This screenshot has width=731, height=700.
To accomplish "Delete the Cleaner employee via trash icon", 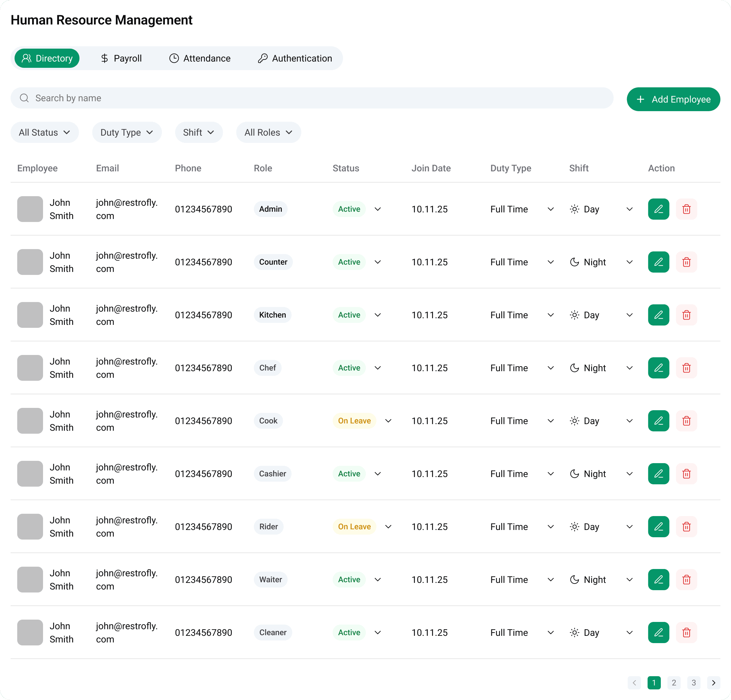I will pos(686,633).
